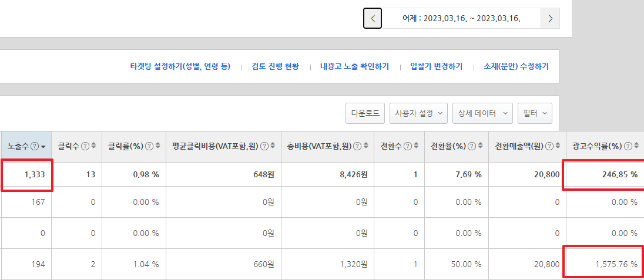Toggle 노출수 descending sort arrow
The width and height of the screenshot is (644, 280).
[43, 146]
